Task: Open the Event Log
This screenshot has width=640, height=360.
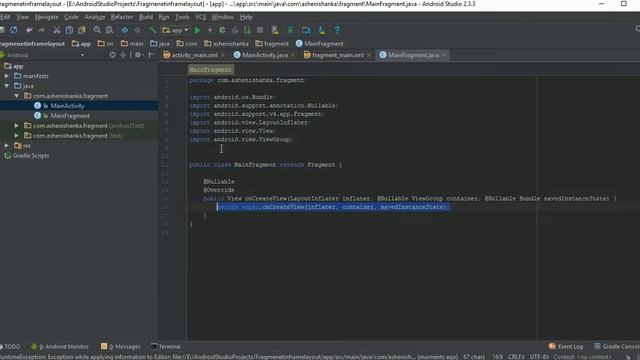Action: 566,347
